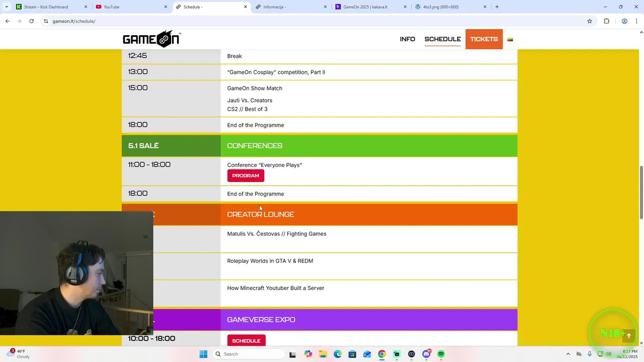Select the '11:00 – 18:00' time range
The image size is (644, 362).
point(149,164)
